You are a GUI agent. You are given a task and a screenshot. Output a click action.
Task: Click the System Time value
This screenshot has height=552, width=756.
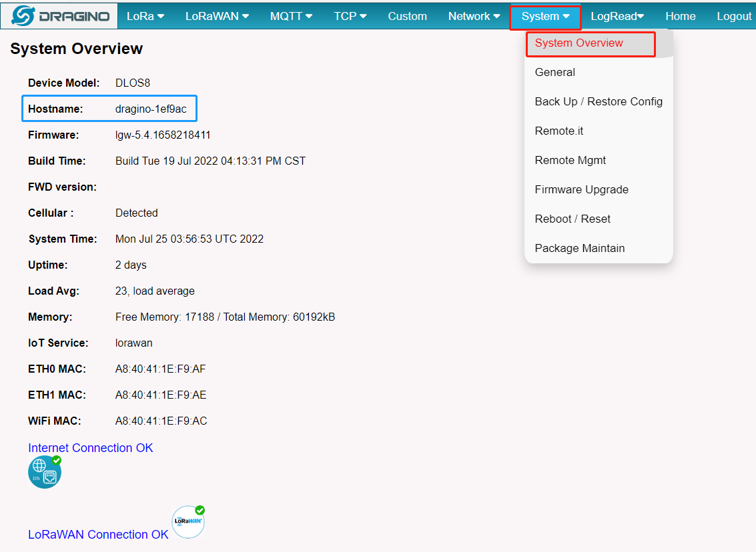click(190, 239)
